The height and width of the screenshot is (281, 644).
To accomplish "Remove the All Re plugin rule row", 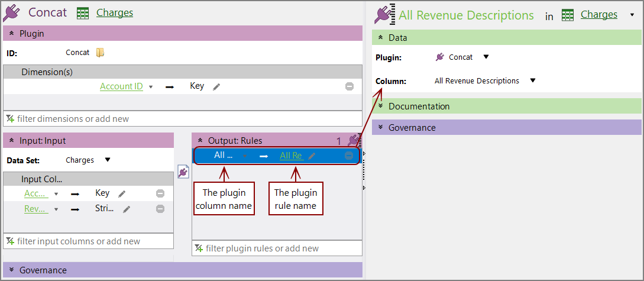I will (x=349, y=156).
